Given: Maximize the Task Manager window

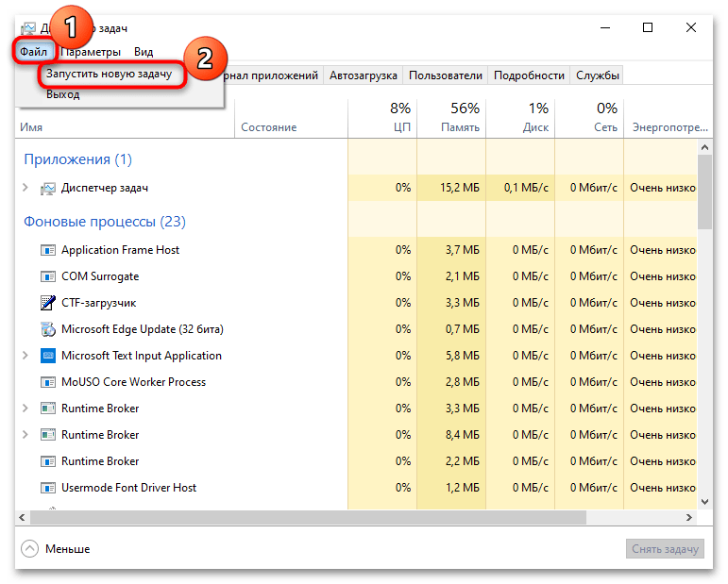Looking at the screenshot, I should click(648, 27).
